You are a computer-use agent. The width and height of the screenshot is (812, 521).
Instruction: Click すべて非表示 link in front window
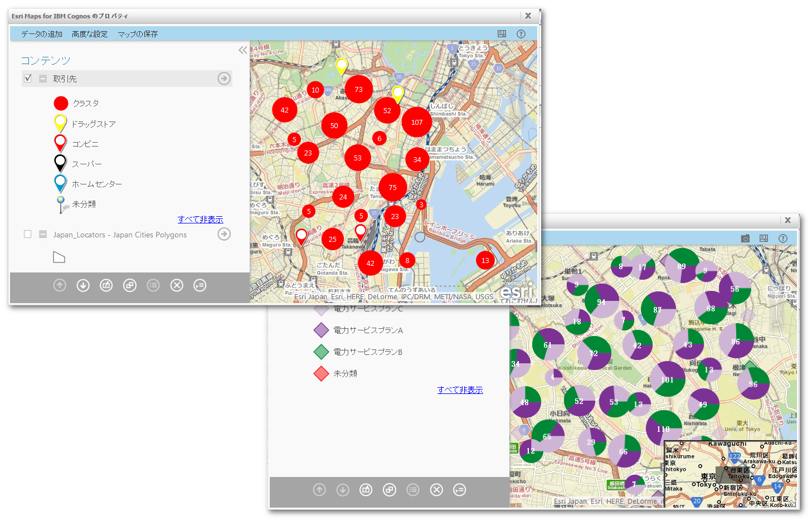pyautogui.click(x=201, y=220)
